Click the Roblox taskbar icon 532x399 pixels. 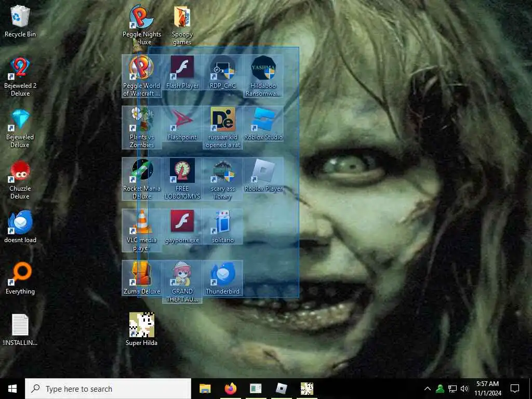pos(281,389)
